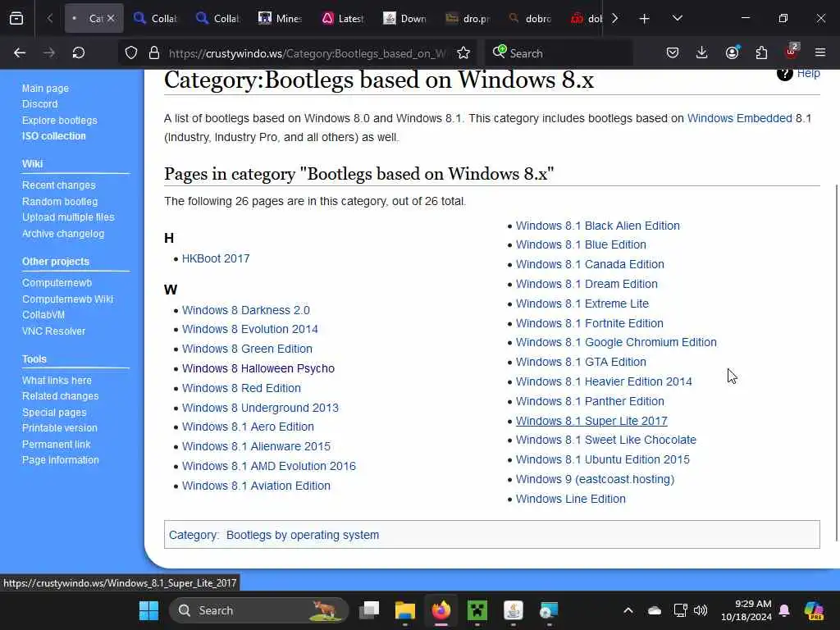
Task: Open the notification bell in taskbar
Action: pyautogui.click(x=784, y=610)
